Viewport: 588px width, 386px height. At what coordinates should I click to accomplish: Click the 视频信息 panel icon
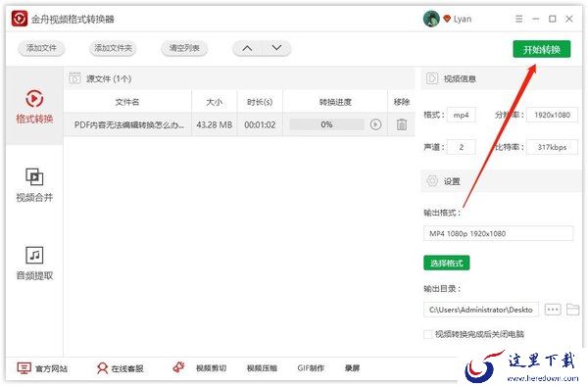pyautogui.click(x=431, y=78)
